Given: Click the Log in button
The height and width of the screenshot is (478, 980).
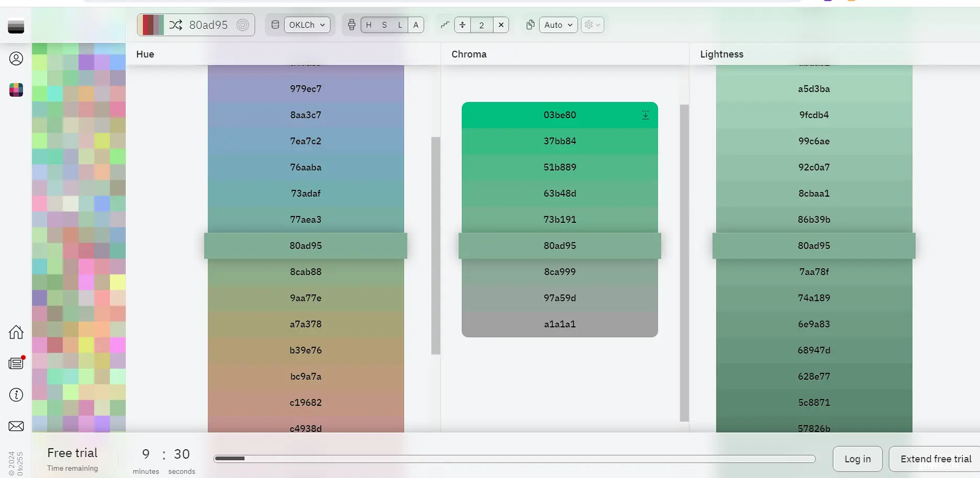Looking at the screenshot, I should [857, 459].
